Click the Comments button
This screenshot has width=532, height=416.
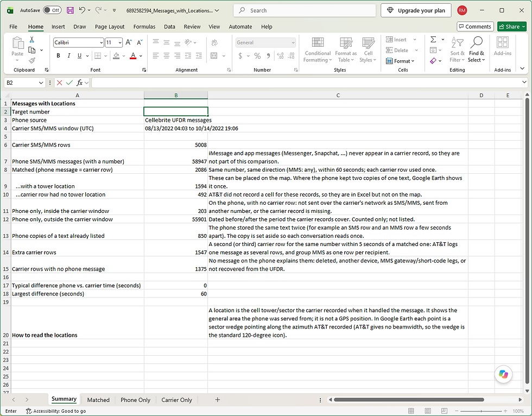[x=475, y=27]
